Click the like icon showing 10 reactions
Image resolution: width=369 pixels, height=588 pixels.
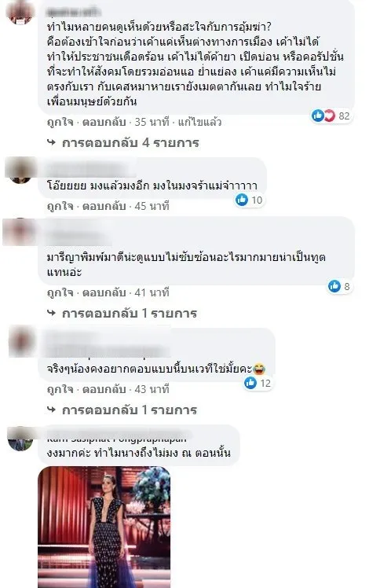pyautogui.click(x=242, y=200)
